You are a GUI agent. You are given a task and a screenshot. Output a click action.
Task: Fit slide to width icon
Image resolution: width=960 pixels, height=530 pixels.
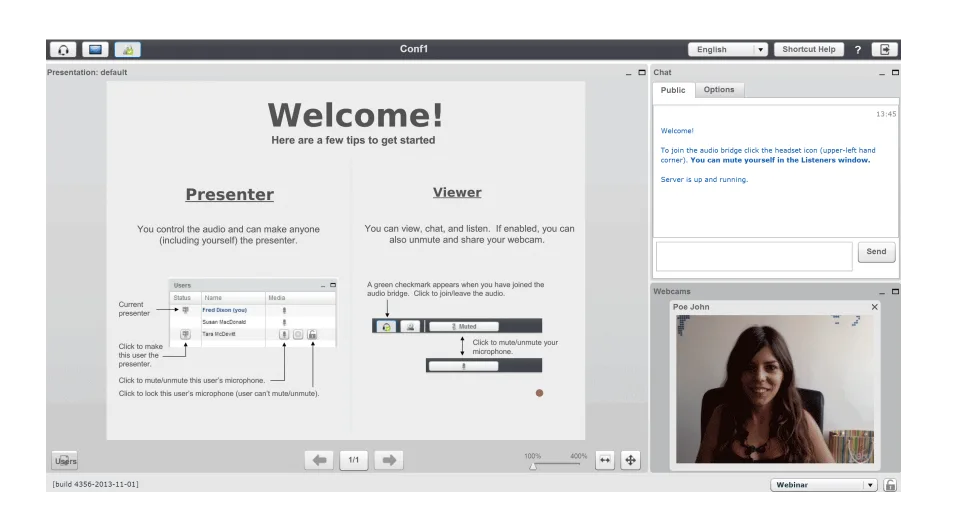point(605,460)
